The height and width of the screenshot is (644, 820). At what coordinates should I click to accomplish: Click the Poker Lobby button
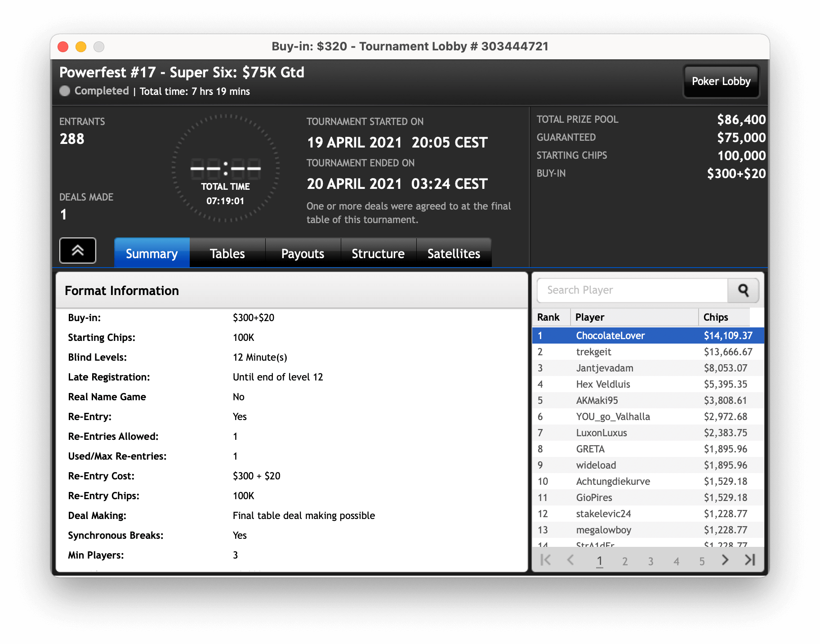click(721, 81)
